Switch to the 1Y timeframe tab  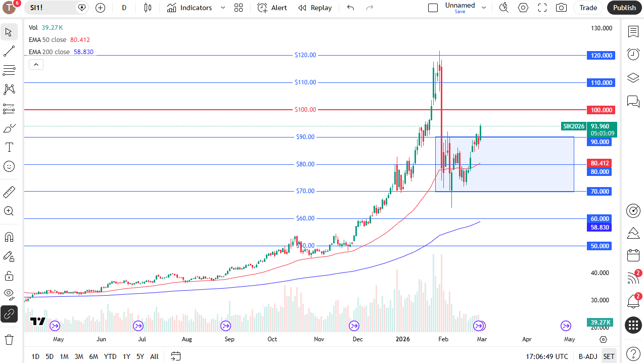click(126, 356)
